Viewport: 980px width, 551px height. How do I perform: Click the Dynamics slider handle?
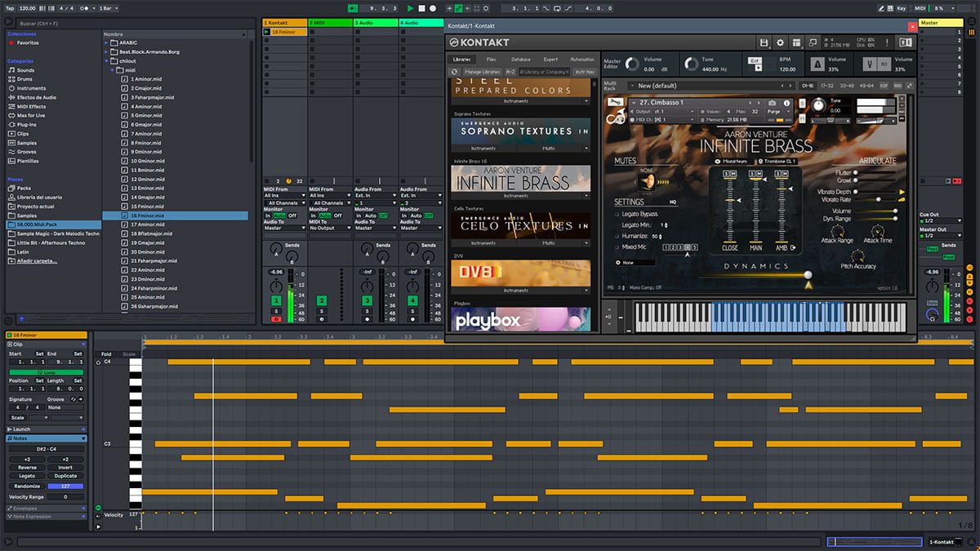[x=808, y=275]
